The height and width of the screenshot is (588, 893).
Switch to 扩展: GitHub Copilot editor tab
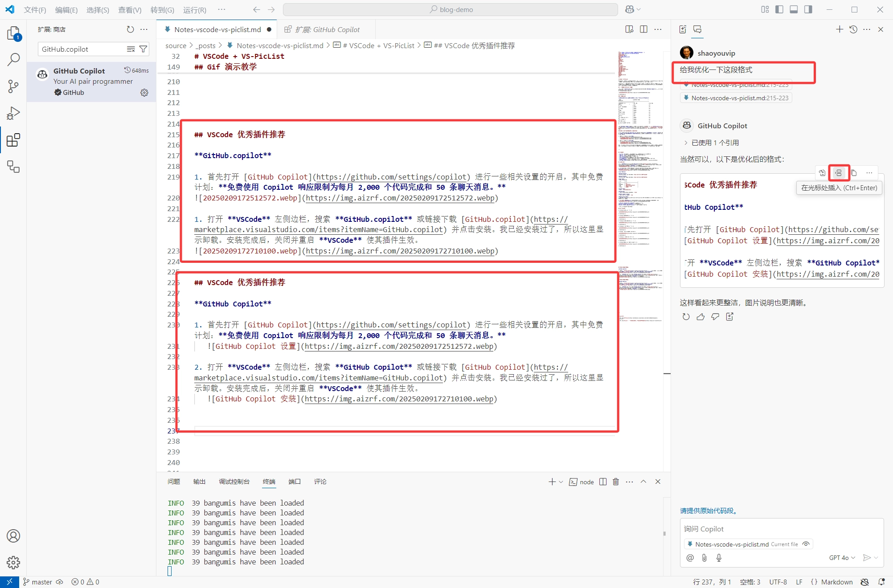pyautogui.click(x=327, y=29)
